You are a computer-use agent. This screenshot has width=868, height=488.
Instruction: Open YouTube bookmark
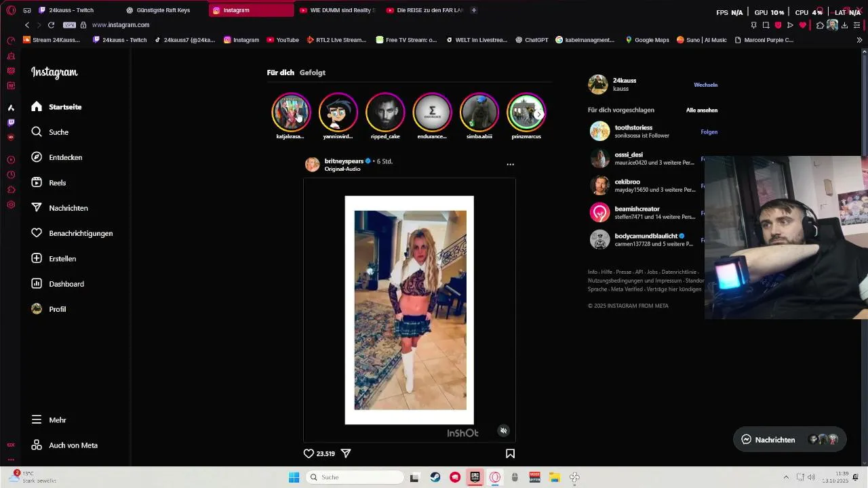(283, 40)
